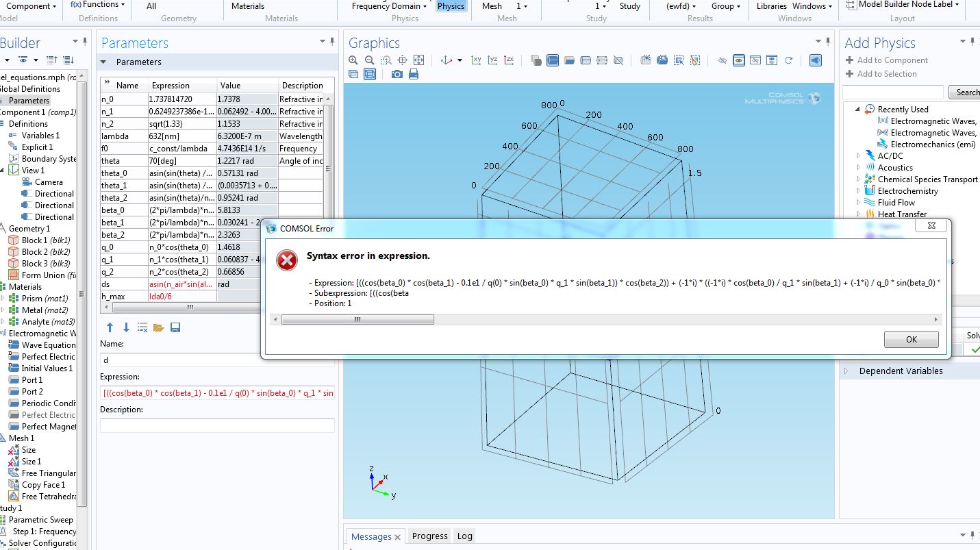Click Add to Component in Add Physics
The image size is (980, 550).
(886, 60)
